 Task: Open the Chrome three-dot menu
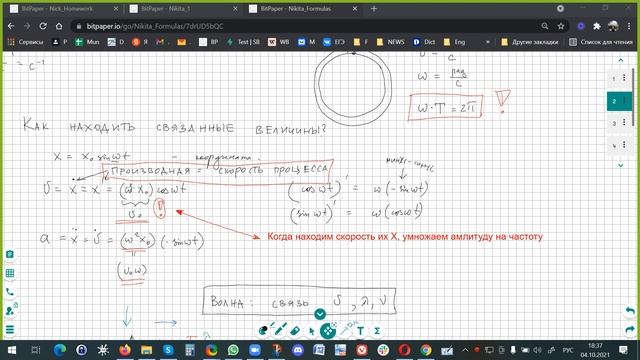click(629, 26)
